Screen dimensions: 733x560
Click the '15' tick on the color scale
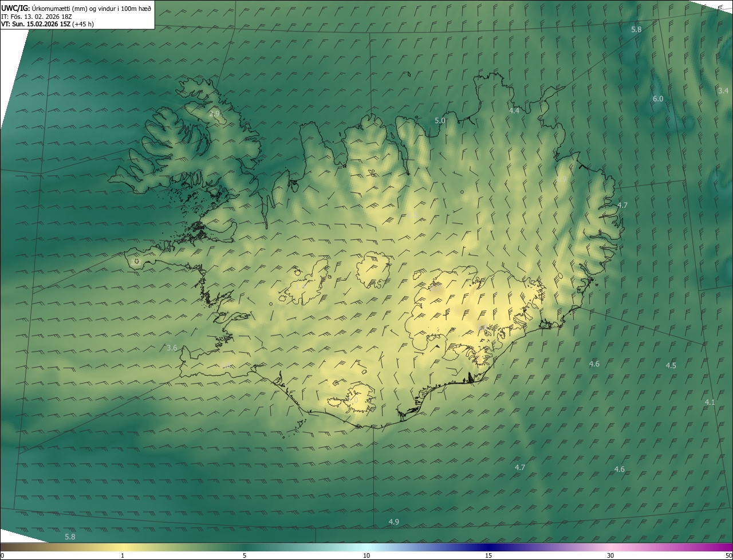488,555
